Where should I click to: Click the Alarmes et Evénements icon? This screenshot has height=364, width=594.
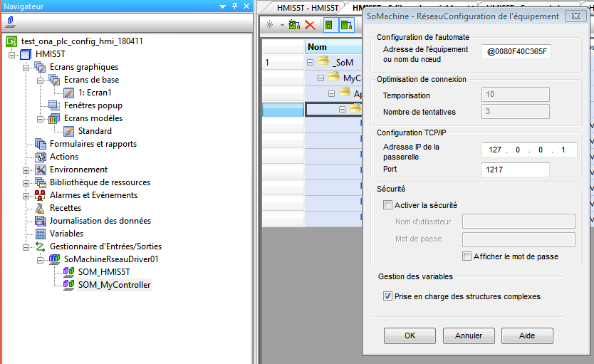40,195
